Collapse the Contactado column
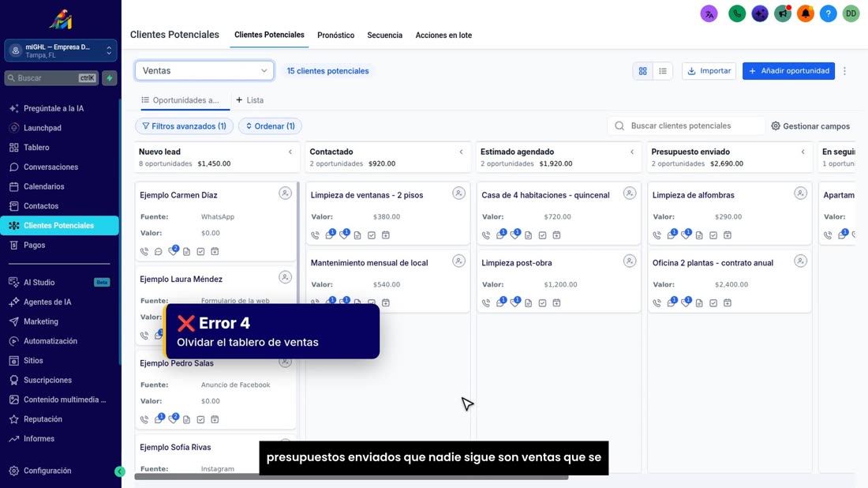 (461, 152)
